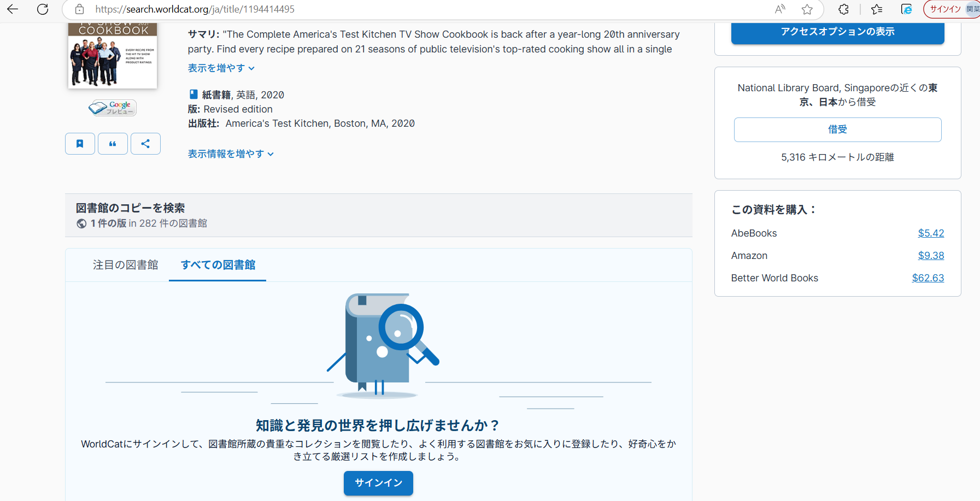Open the Read Aloud icon
The image size is (980, 501).
click(x=780, y=9)
